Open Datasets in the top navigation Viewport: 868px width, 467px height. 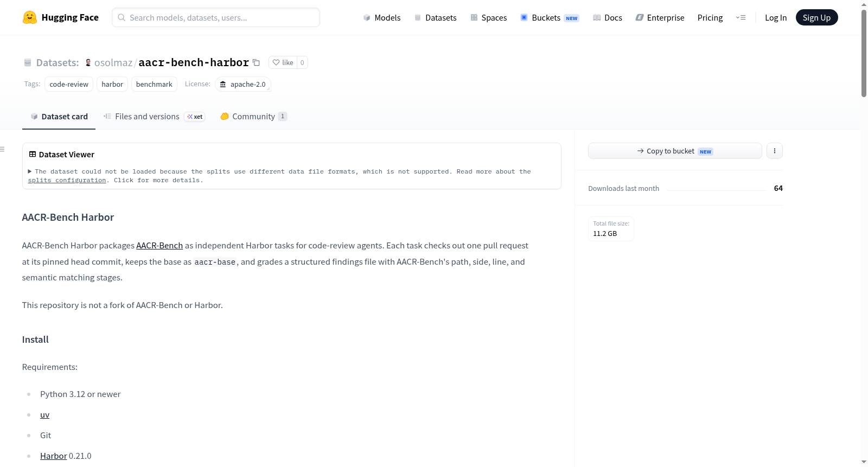point(435,17)
